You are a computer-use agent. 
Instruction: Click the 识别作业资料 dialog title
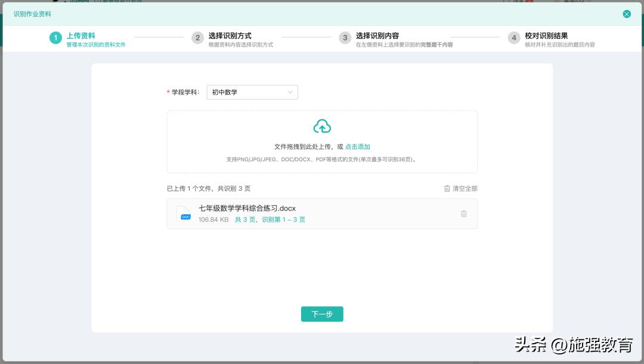pyautogui.click(x=32, y=14)
